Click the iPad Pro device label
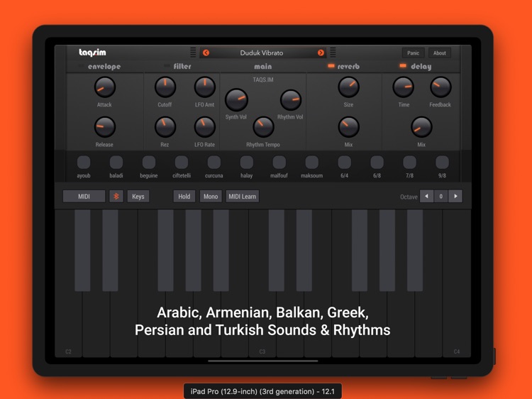 pyautogui.click(x=262, y=391)
